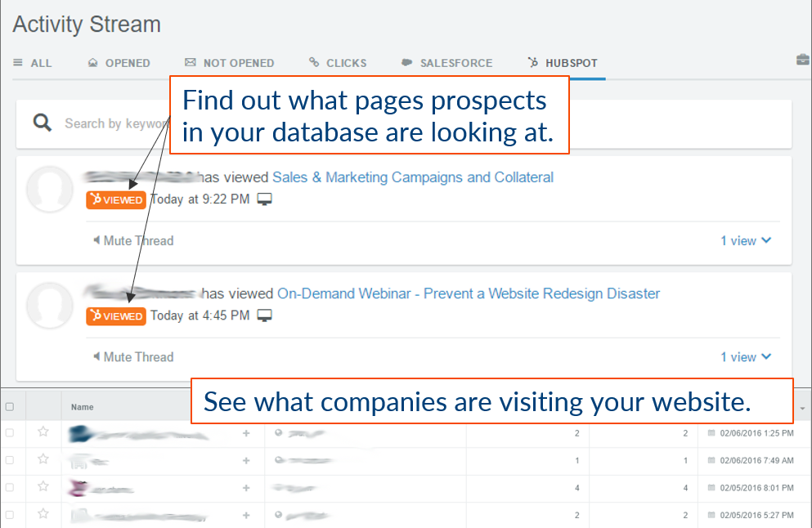
Task: Click calendar icon beside 02/06/2016 7:49 AM
Action: [x=711, y=460]
